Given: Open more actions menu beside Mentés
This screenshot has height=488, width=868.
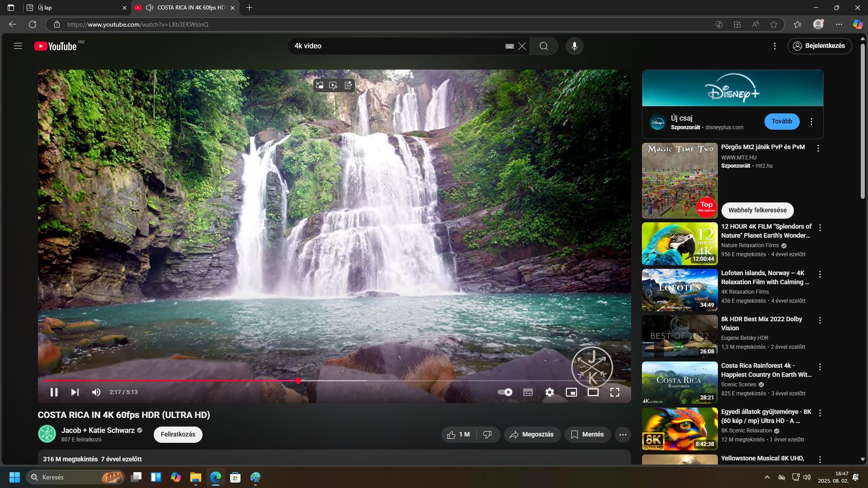Looking at the screenshot, I should pyautogui.click(x=623, y=434).
